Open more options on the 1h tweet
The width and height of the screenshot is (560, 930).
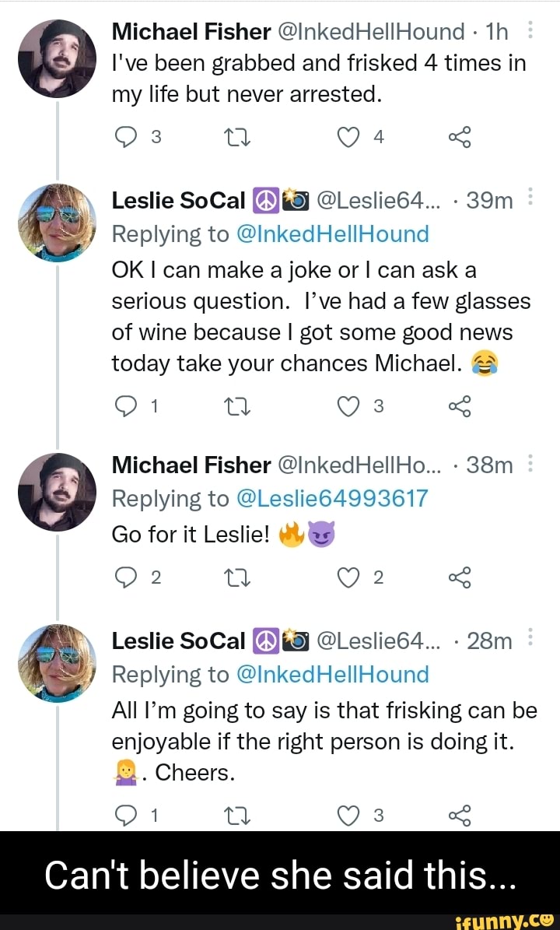point(530,31)
